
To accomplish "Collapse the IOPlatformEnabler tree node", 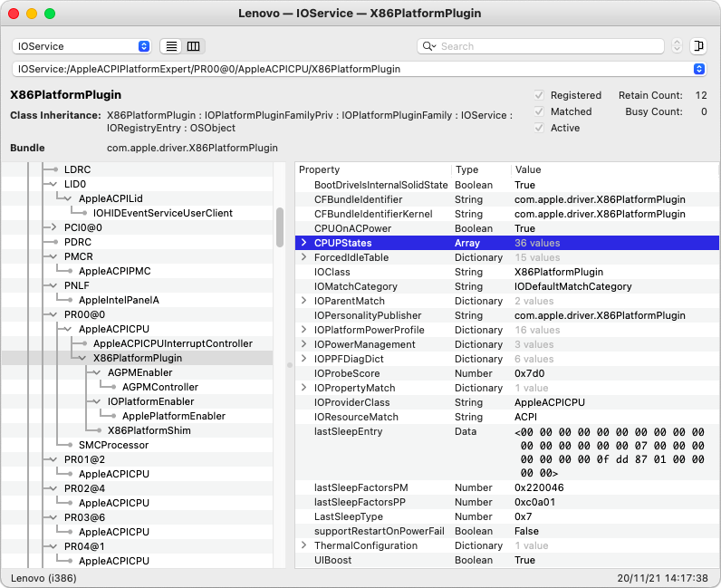I will coord(97,401).
